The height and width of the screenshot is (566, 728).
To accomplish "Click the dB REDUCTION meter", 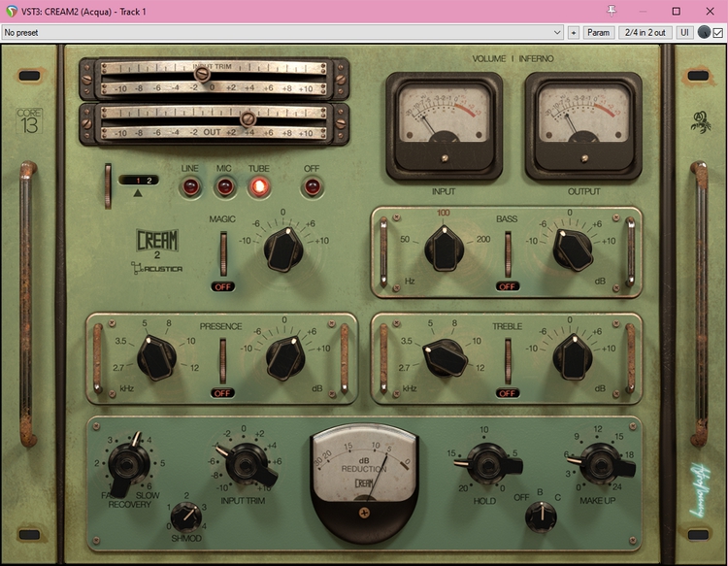I will pyautogui.click(x=365, y=483).
